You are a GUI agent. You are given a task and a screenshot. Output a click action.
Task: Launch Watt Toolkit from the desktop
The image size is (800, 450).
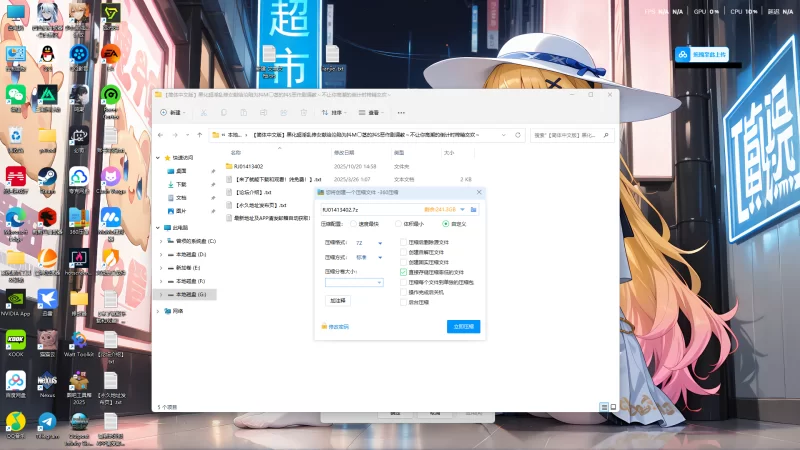tap(79, 340)
